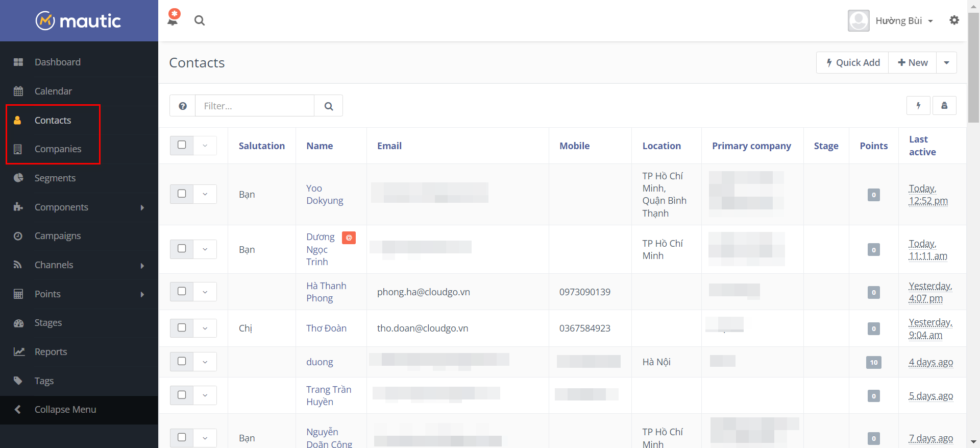Viewport: 980px width, 448px height.
Task: Click the Contacts person icon in sidebar
Action: [17, 121]
